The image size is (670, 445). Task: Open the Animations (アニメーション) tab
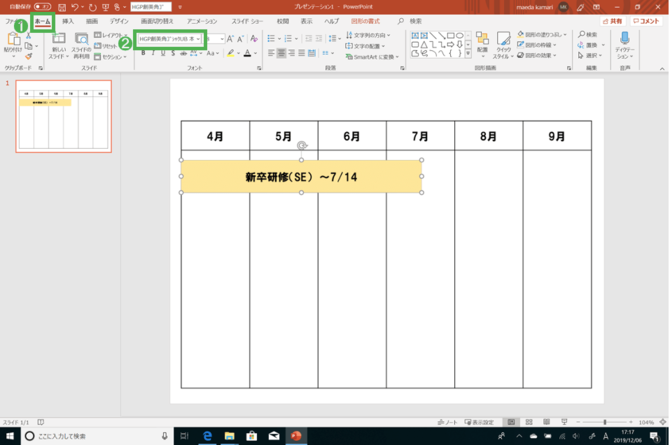click(x=202, y=21)
